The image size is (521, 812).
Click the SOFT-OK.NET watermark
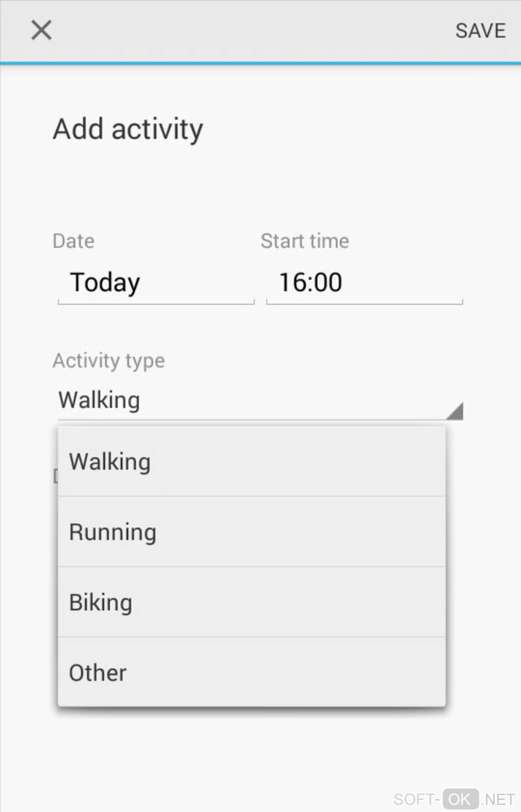tap(454, 799)
